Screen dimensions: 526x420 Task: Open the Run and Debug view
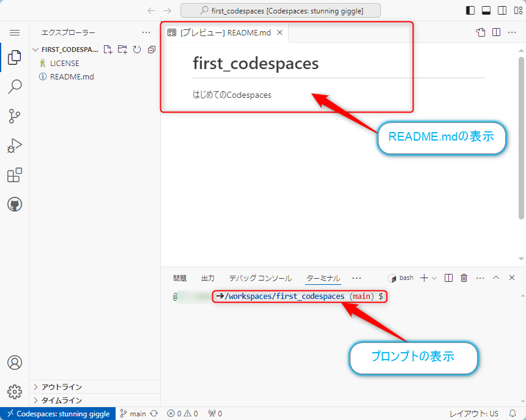15,146
